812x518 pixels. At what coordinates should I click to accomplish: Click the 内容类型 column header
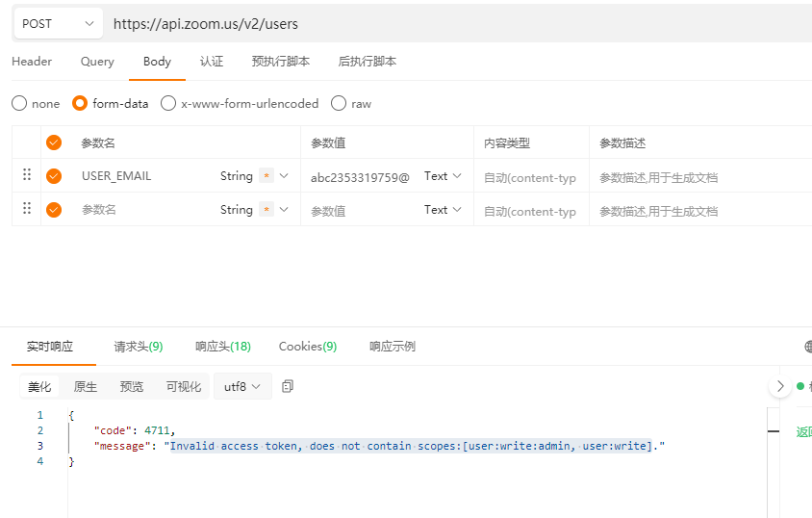click(507, 142)
